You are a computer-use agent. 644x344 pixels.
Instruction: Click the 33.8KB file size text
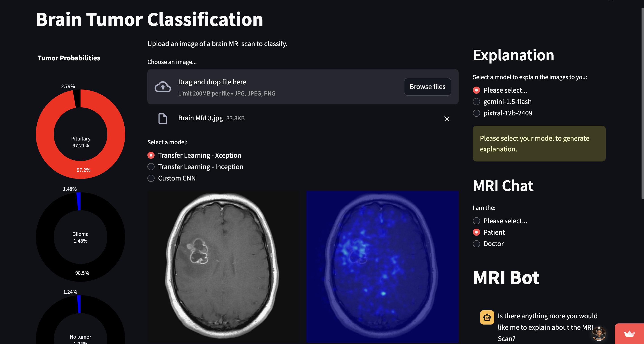(x=235, y=118)
